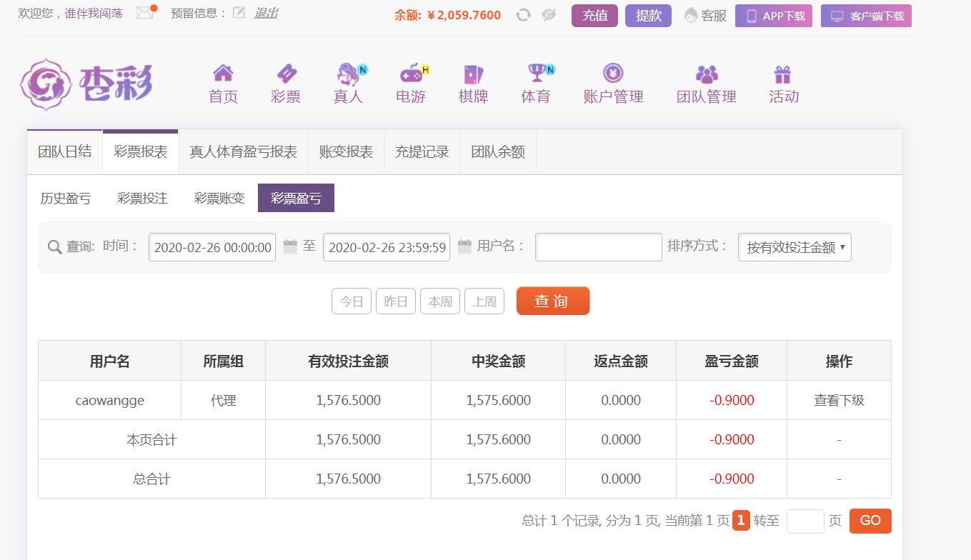
Task: Click the edit reserved info icon
Action: (x=239, y=13)
